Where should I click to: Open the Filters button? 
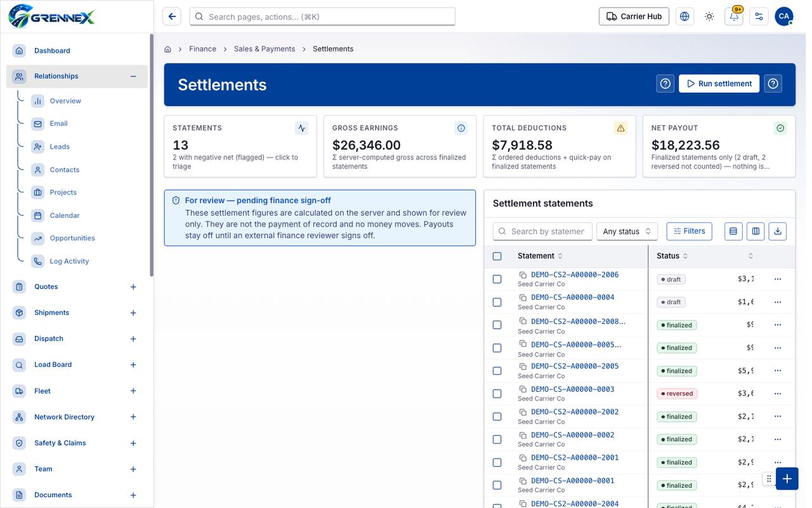point(690,231)
